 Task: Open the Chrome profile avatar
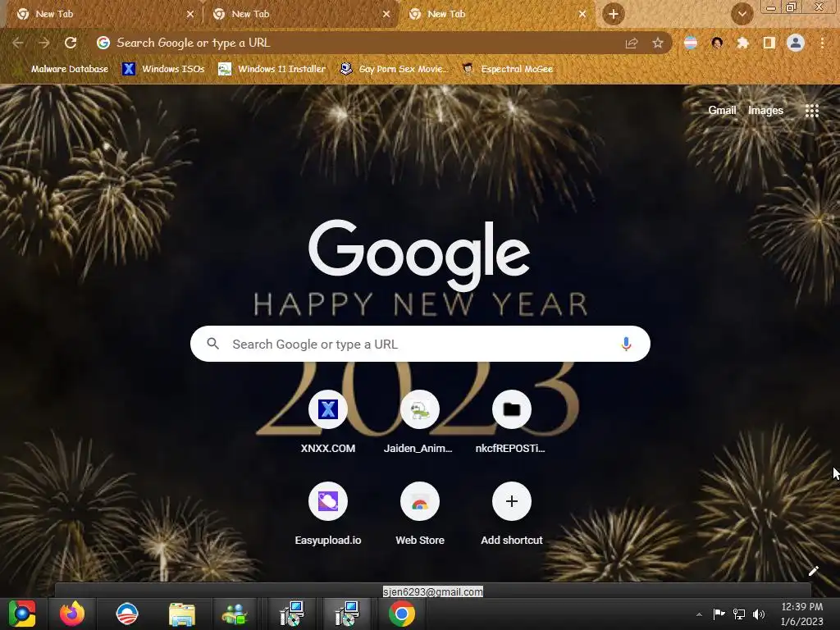(x=796, y=43)
